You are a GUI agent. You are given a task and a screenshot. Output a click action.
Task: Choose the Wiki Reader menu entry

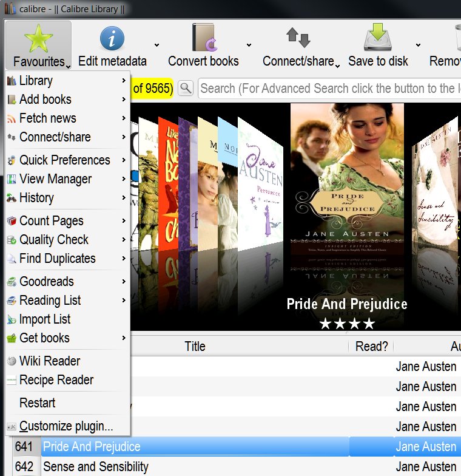[x=68, y=361]
